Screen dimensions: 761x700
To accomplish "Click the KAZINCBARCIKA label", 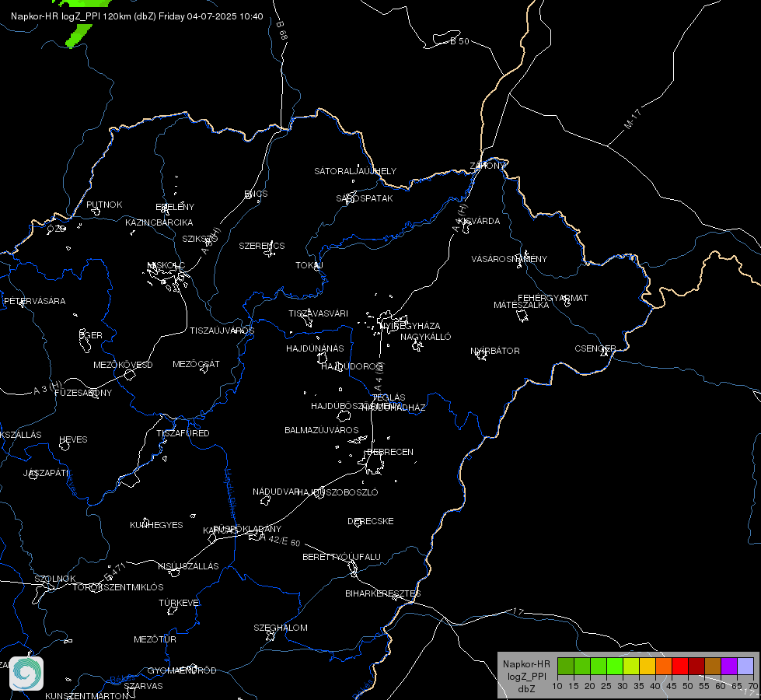I will tap(159, 222).
